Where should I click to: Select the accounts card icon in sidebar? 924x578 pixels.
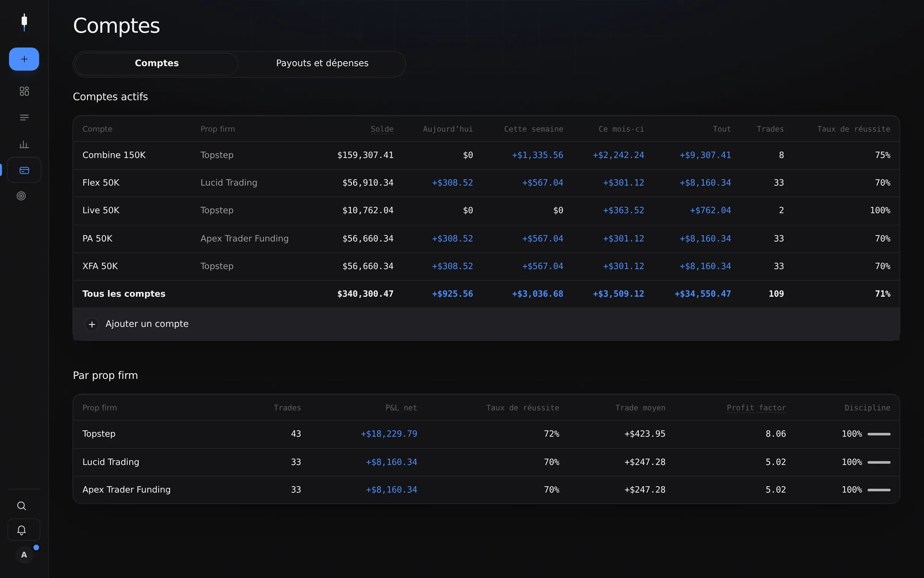(x=24, y=170)
